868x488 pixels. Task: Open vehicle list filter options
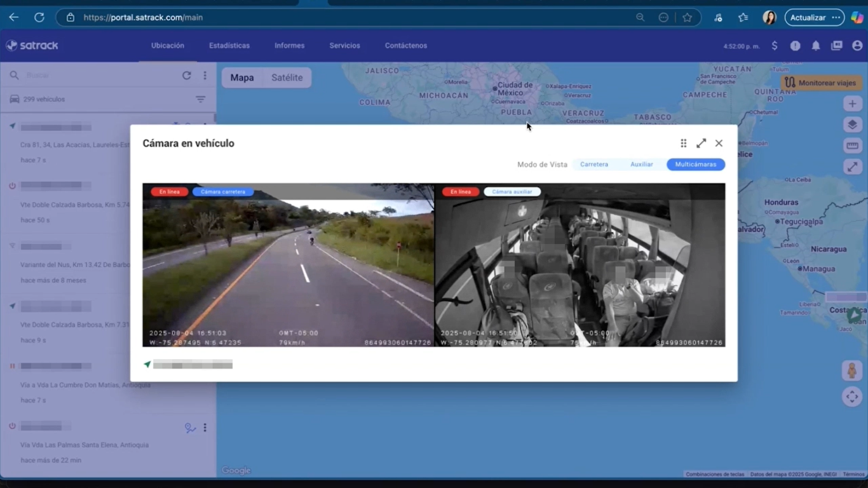pyautogui.click(x=200, y=99)
